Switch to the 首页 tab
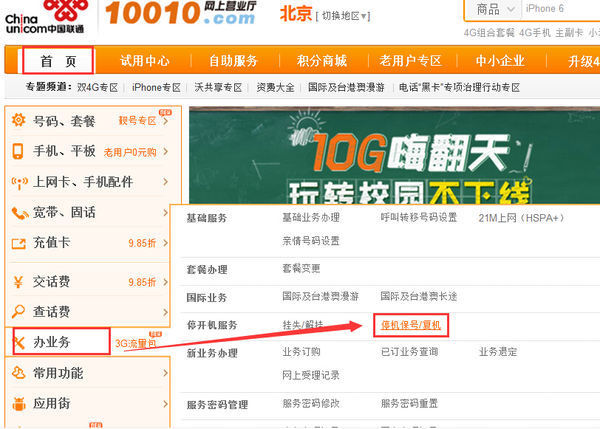 pos(58,61)
